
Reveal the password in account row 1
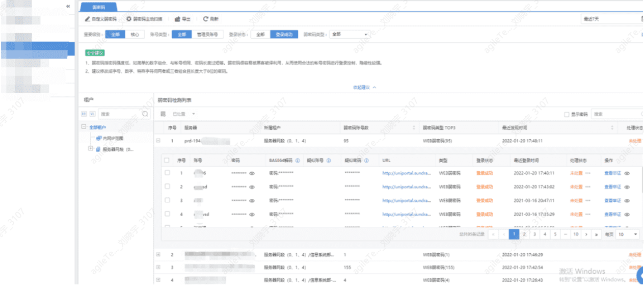coord(252,173)
